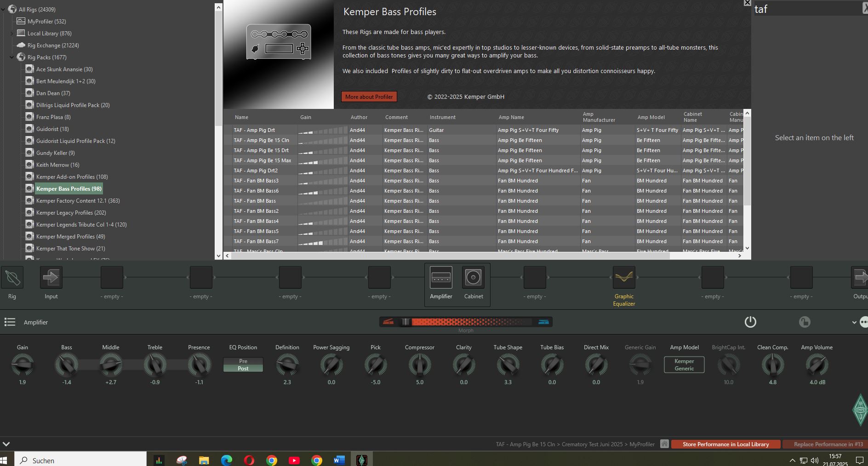Select the Rig module icon
The image size is (868, 466).
coord(12,278)
